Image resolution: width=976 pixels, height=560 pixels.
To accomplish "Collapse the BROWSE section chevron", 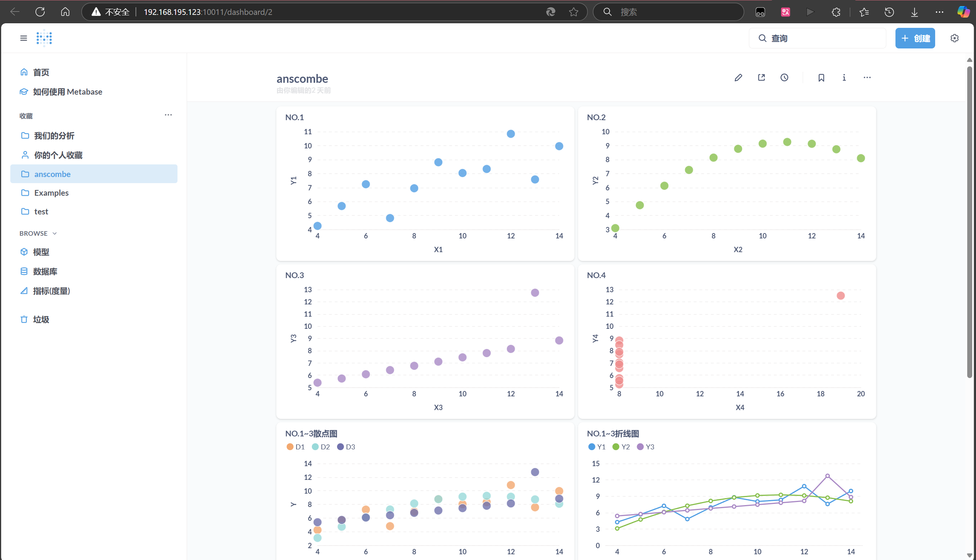I will (x=55, y=233).
